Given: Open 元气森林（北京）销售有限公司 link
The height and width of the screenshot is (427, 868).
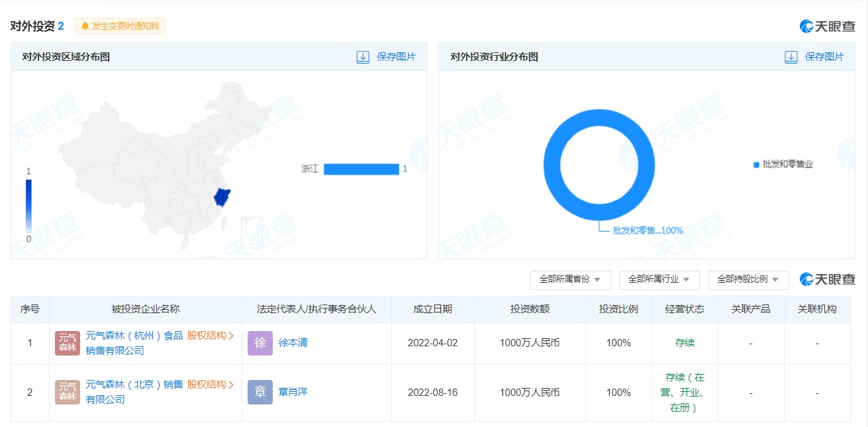Looking at the screenshot, I should click(134, 392).
